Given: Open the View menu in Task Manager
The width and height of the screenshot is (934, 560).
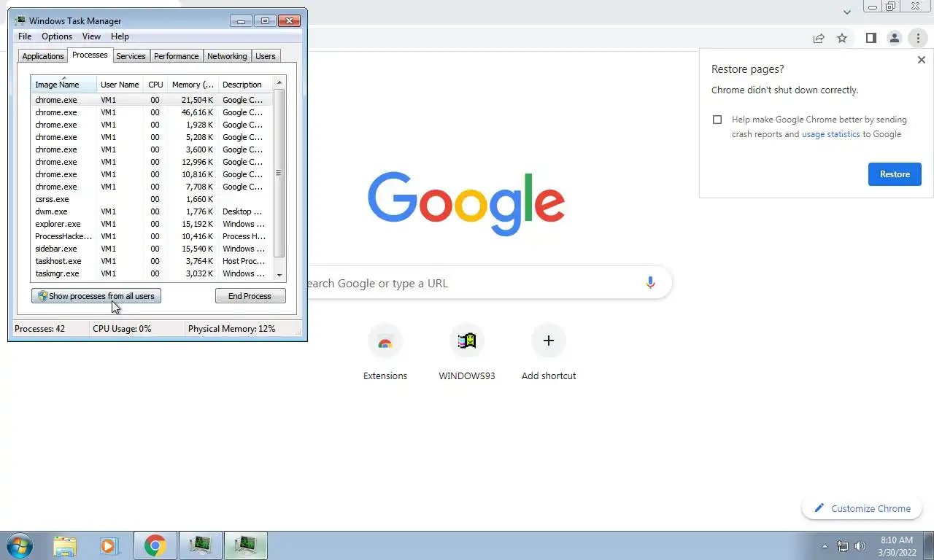Looking at the screenshot, I should pos(91,36).
